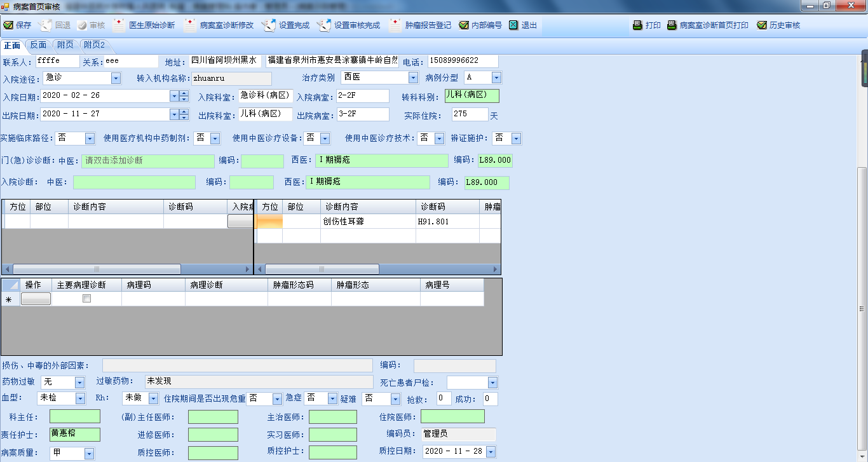Expand the 入院途径 dropdown showing 急诊
868x462 pixels.
pos(116,78)
